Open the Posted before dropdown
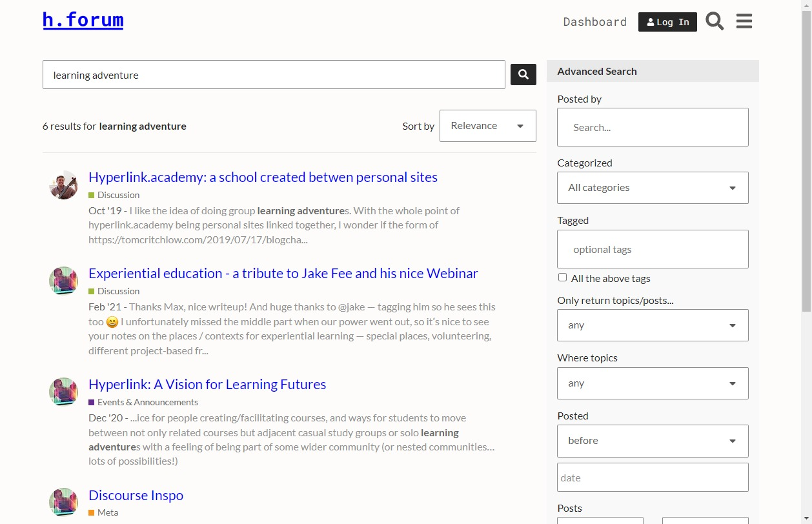The height and width of the screenshot is (524, 812). coord(653,441)
